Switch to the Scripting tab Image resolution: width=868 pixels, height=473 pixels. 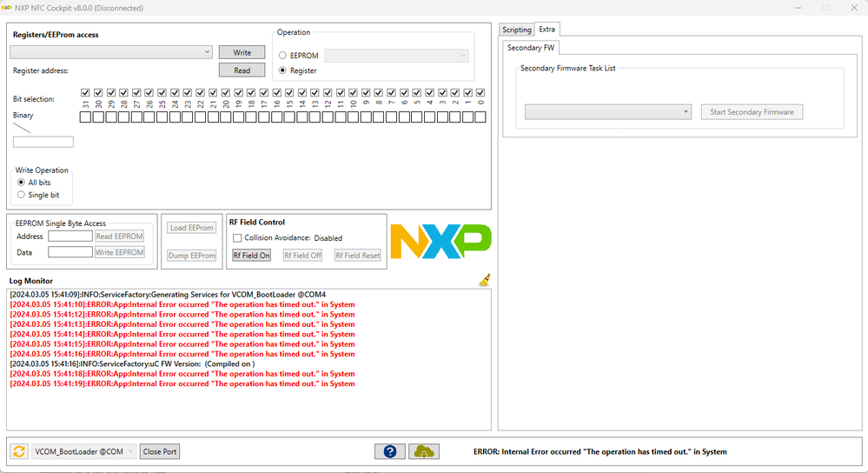[516, 30]
